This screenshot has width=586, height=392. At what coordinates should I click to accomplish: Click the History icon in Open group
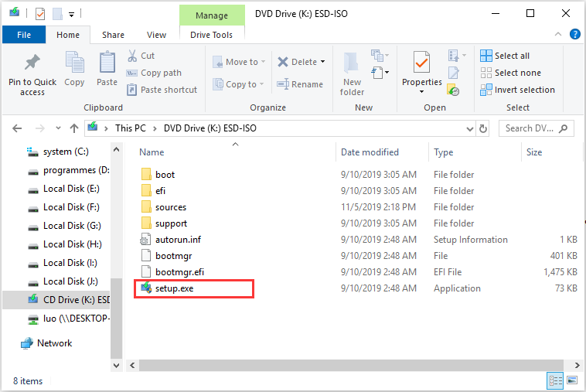click(x=453, y=90)
